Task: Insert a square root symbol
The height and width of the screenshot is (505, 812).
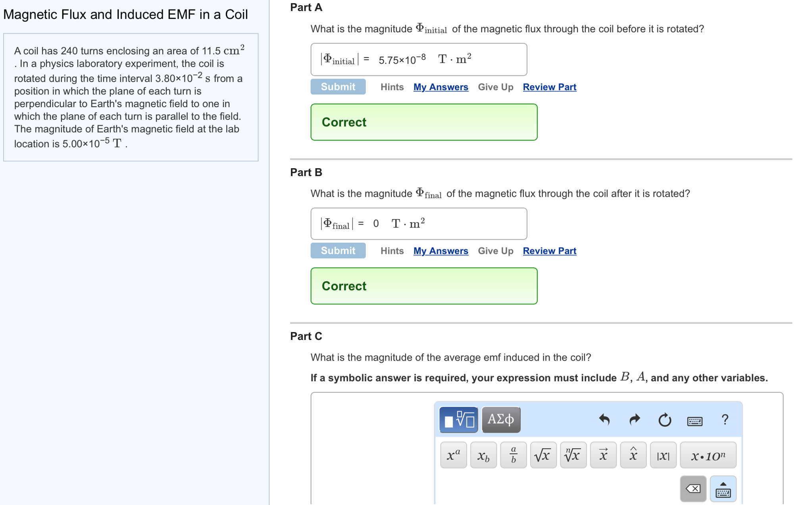Action: pyautogui.click(x=543, y=455)
